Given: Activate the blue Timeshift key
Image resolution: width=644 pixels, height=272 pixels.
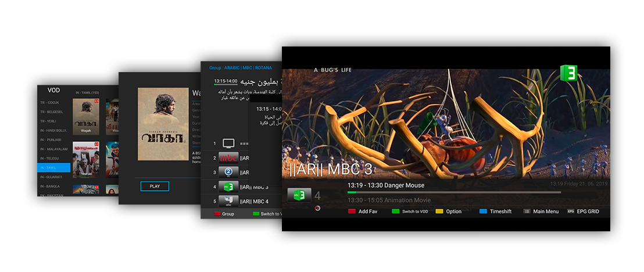Looking at the screenshot, I should point(495,212).
